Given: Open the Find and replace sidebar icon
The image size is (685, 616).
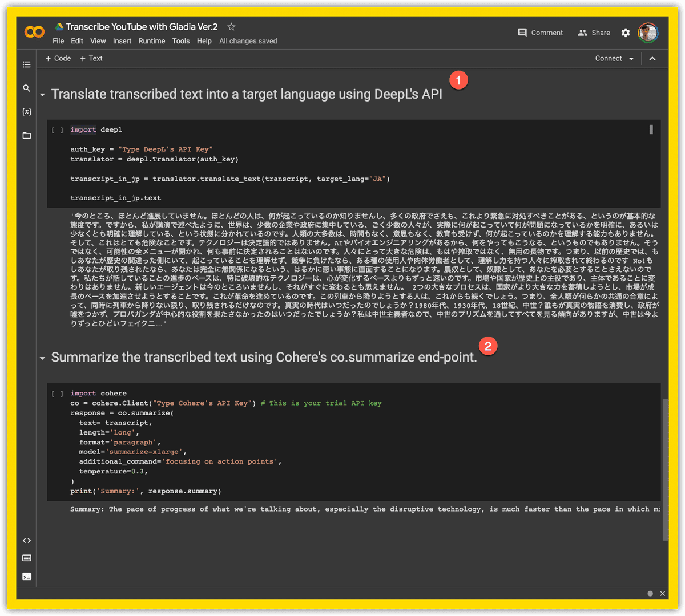Looking at the screenshot, I should pyautogui.click(x=27, y=88).
